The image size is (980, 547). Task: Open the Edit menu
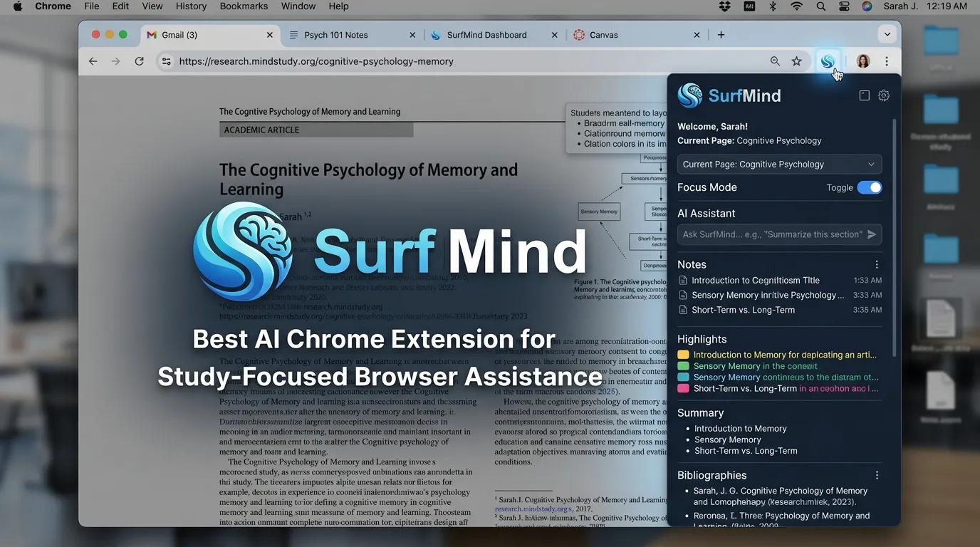[120, 6]
